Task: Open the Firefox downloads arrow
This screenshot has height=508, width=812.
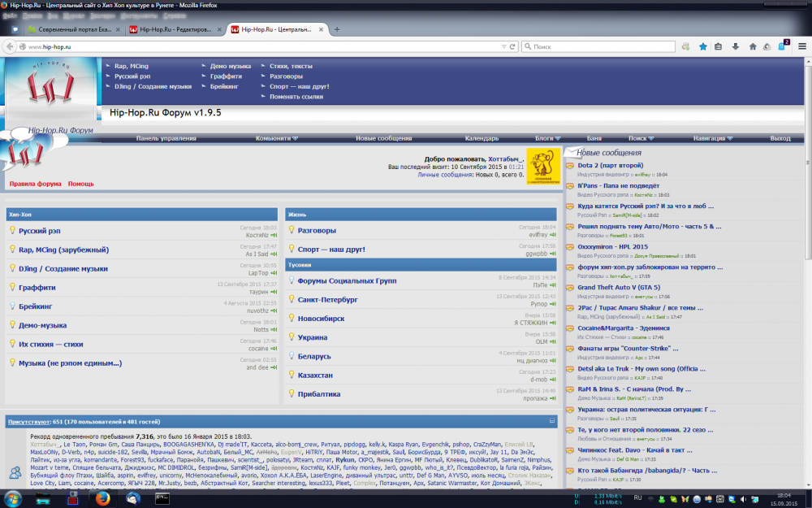Action: (735, 46)
